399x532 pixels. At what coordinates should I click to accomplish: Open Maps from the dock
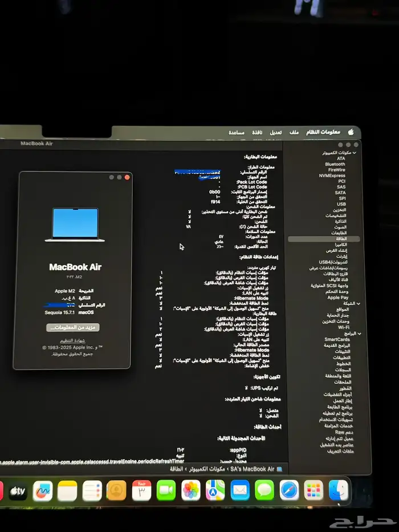(x=215, y=490)
